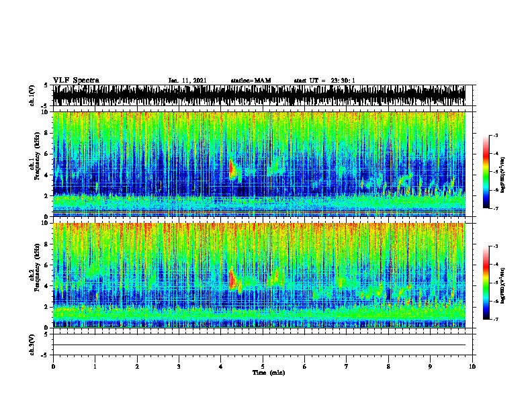This screenshot has height=411, width=532.
Task: Click the "2" tick on the time axis
Action: 137,367
